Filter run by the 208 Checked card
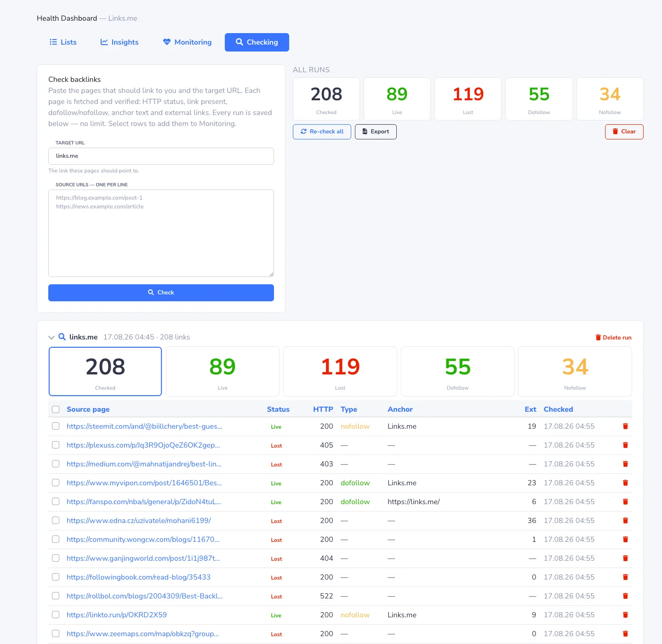The image size is (662, 644). 105,371
